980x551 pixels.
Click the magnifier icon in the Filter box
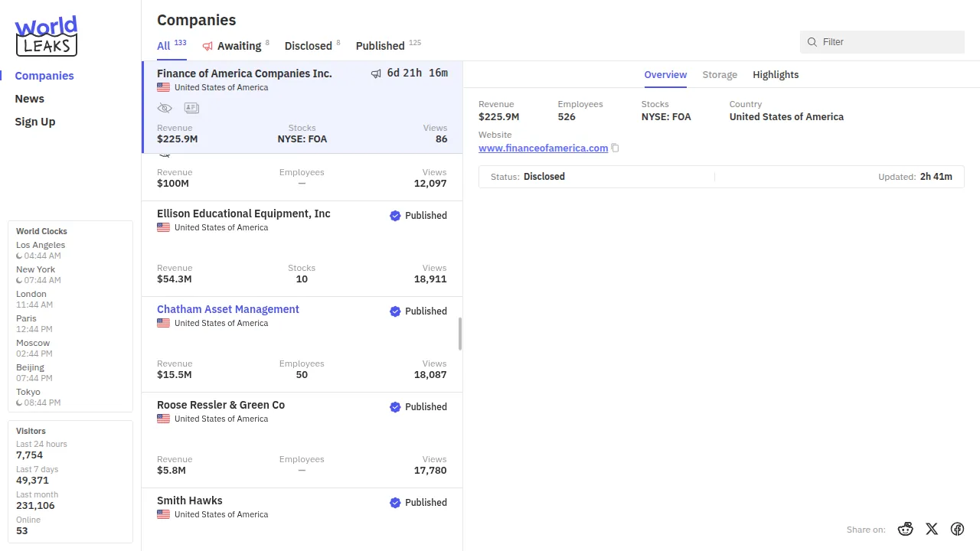click(x=812, y=42)
